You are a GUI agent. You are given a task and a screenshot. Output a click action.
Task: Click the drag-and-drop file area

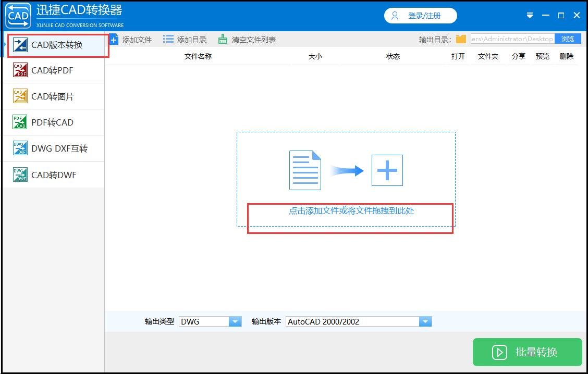[346, 177]
